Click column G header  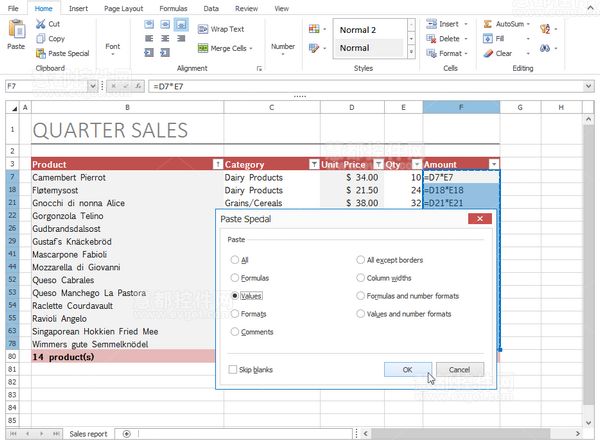point(520,108)
